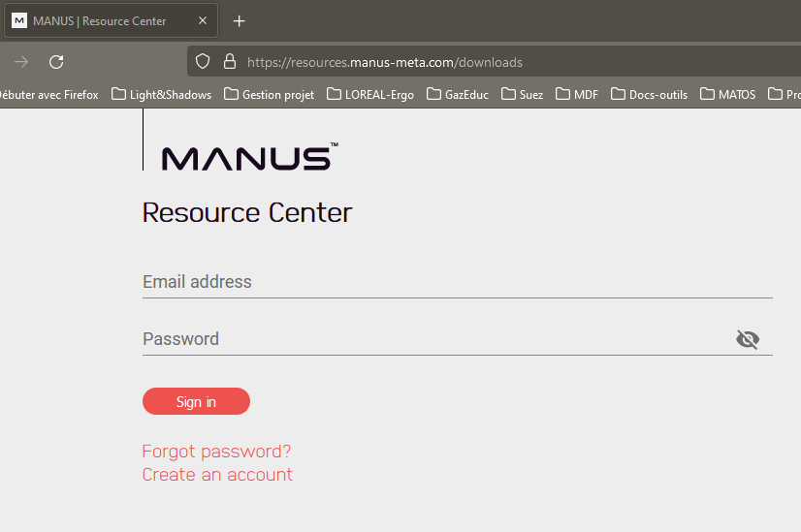
Task: Click the padlock site security icon
Action: click(x=230, y=62)
